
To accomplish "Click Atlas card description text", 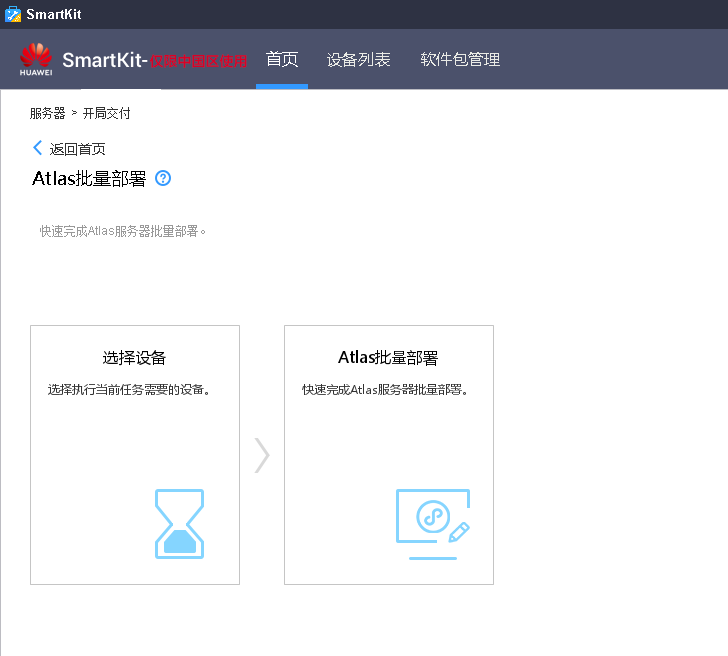I will coord(384,390).
